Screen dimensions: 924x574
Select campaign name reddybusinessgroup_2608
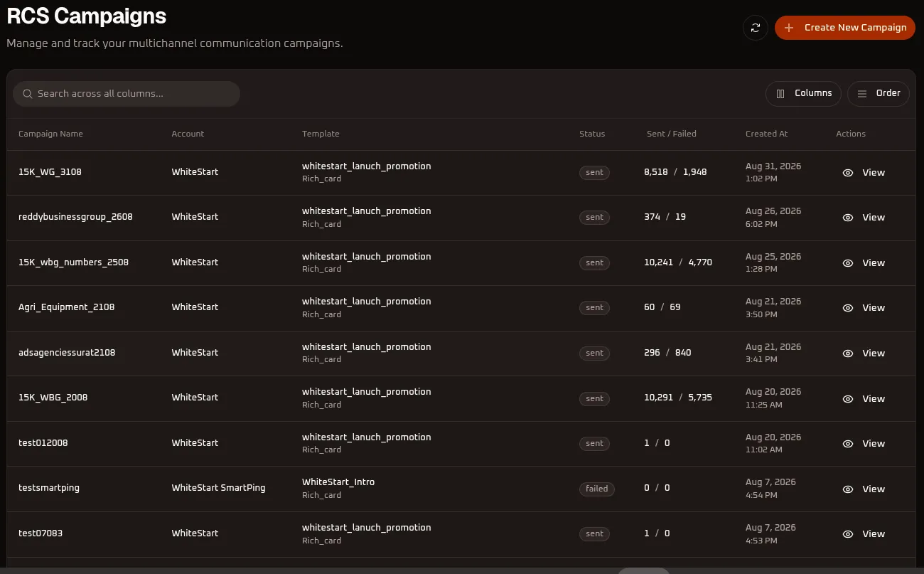coord(75,217)
